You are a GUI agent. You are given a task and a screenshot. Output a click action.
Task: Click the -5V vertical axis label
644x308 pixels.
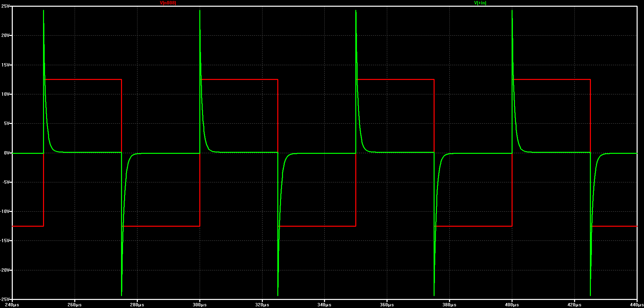[5, 182]
